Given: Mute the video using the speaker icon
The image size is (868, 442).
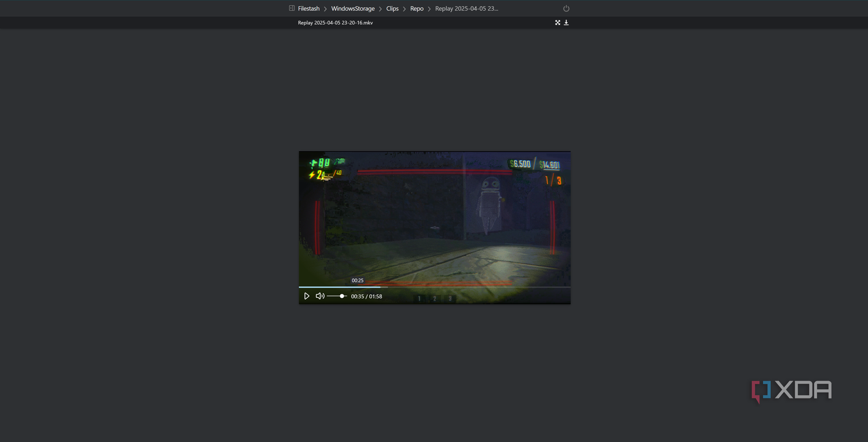Looking at the screenshot, I should tap(320, 296).
